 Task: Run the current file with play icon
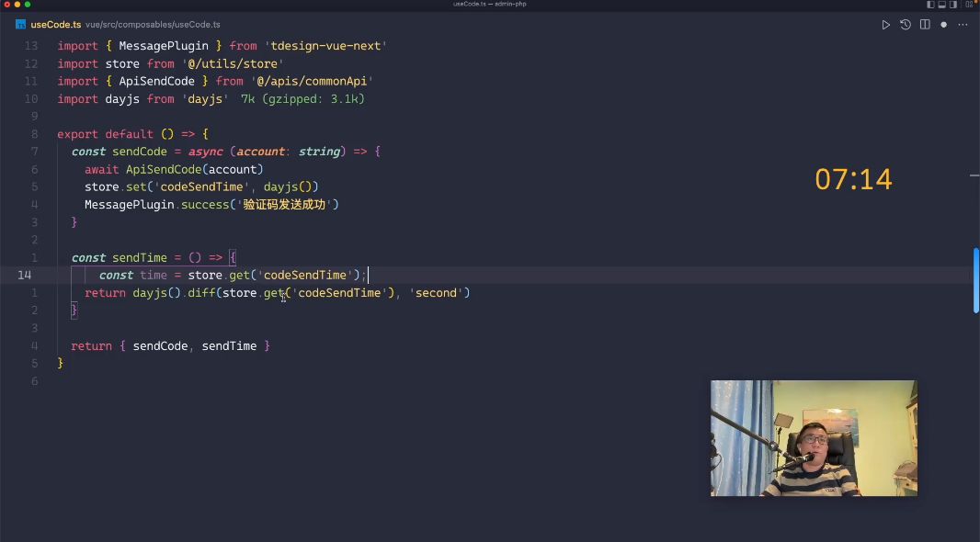(885, 25)
